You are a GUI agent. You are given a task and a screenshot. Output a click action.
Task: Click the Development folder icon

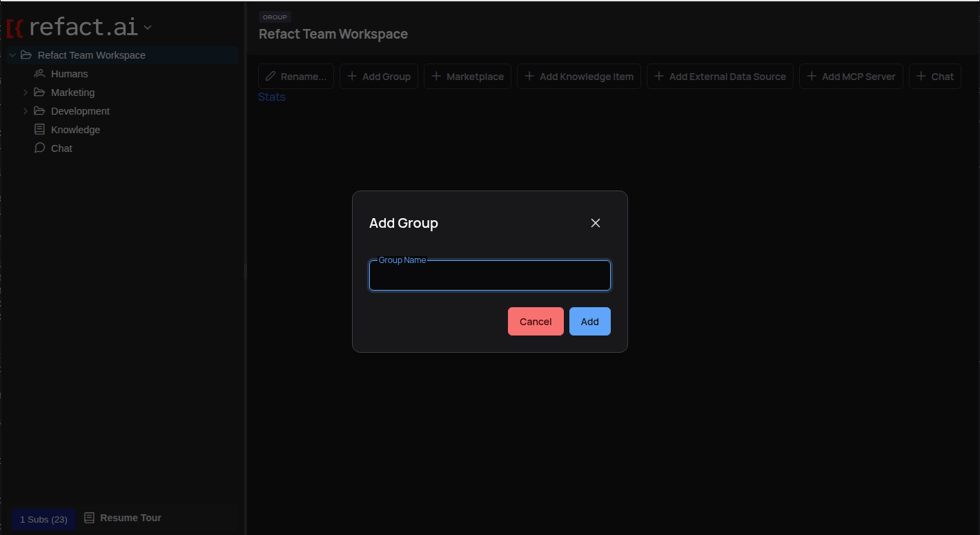pyautogui.click(x=39, y=110)
